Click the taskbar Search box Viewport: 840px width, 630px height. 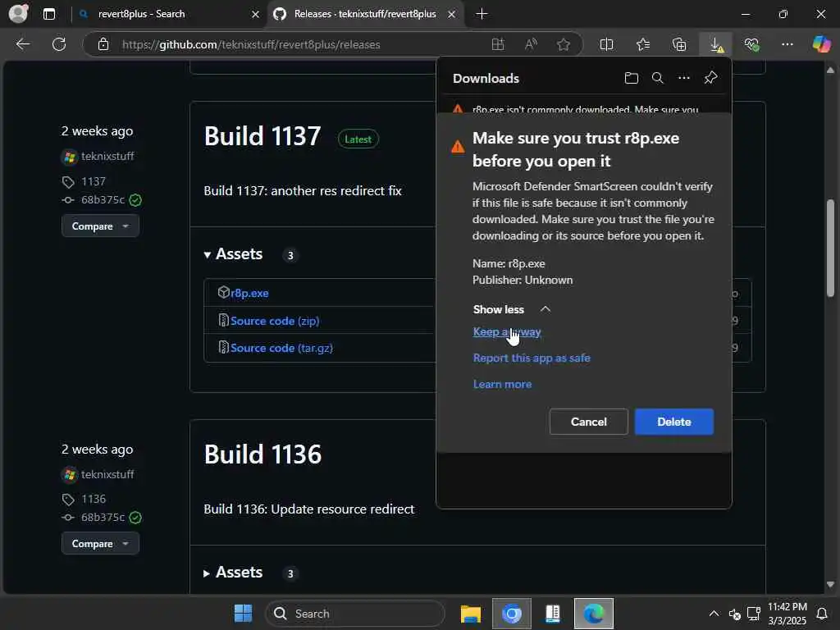[x=354, y=614]
